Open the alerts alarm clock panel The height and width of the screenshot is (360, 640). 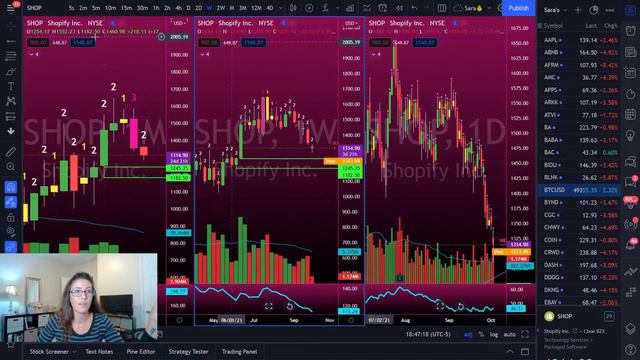[x=630, y=31]
